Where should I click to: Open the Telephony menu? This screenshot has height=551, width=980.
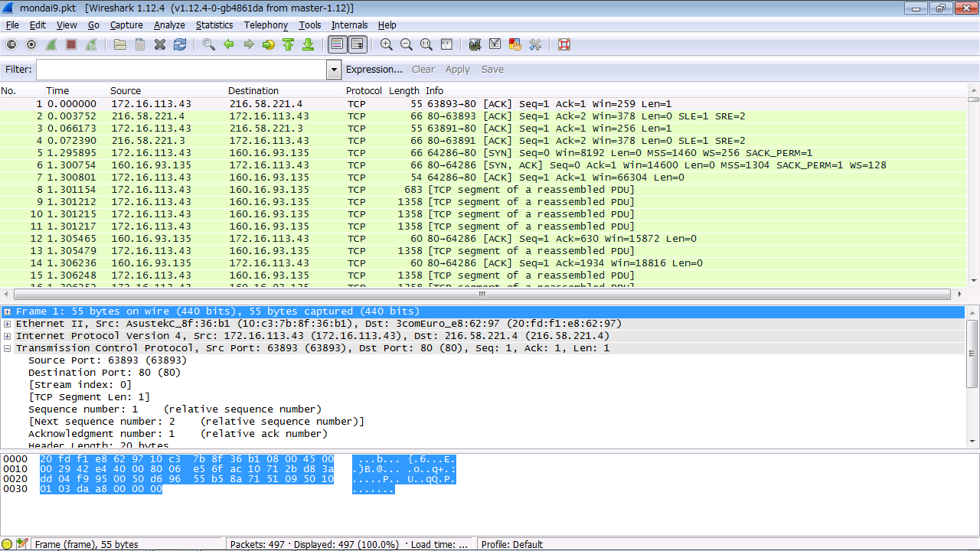266,25
